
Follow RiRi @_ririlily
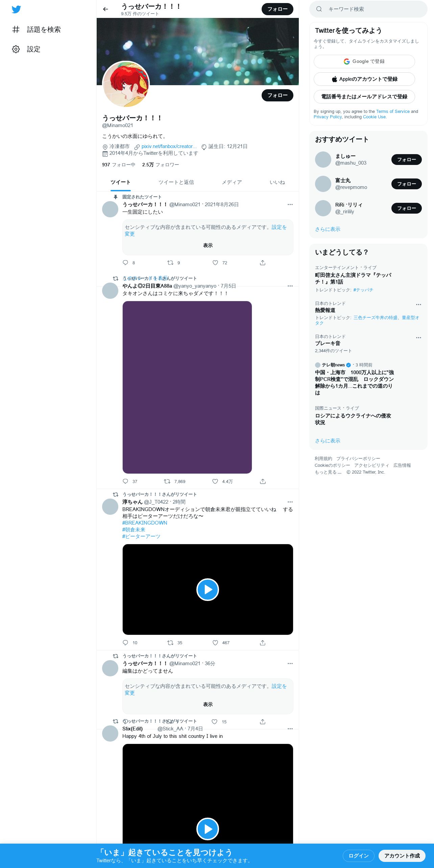click(x=406, y=208)
